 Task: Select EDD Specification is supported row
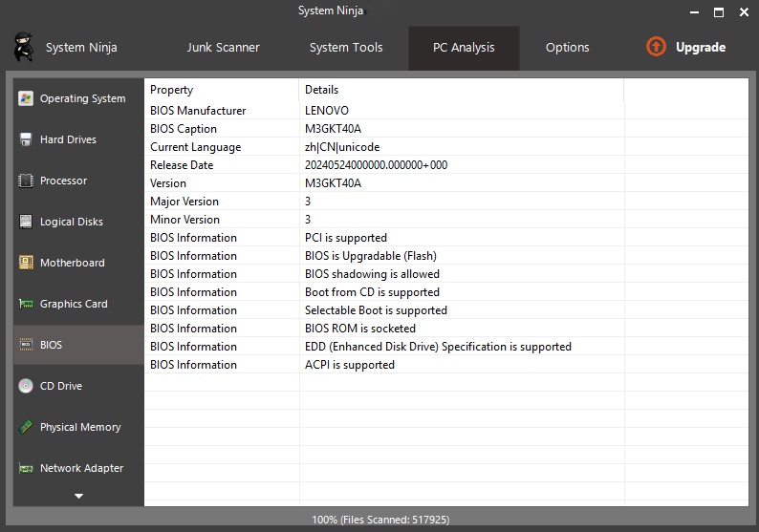446,347
